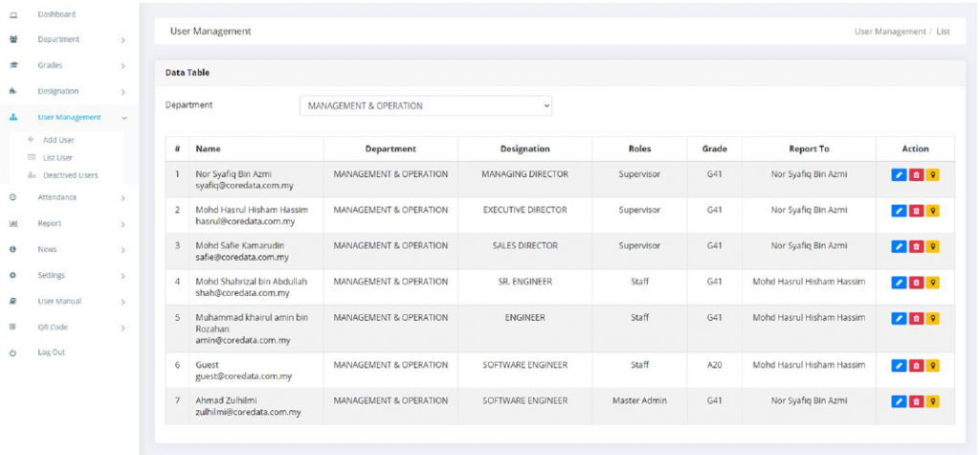Click the List User sidebar link

[57, 157]
